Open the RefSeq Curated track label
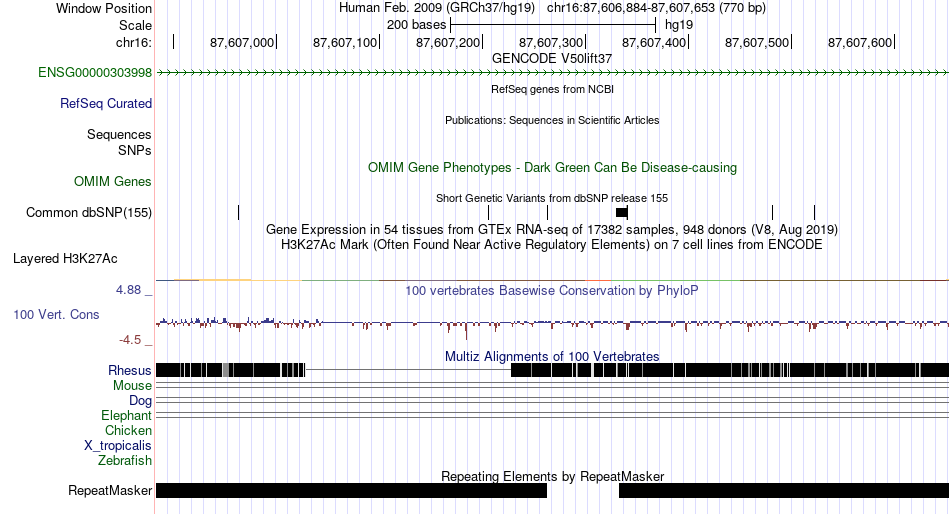 click(106, 104)
